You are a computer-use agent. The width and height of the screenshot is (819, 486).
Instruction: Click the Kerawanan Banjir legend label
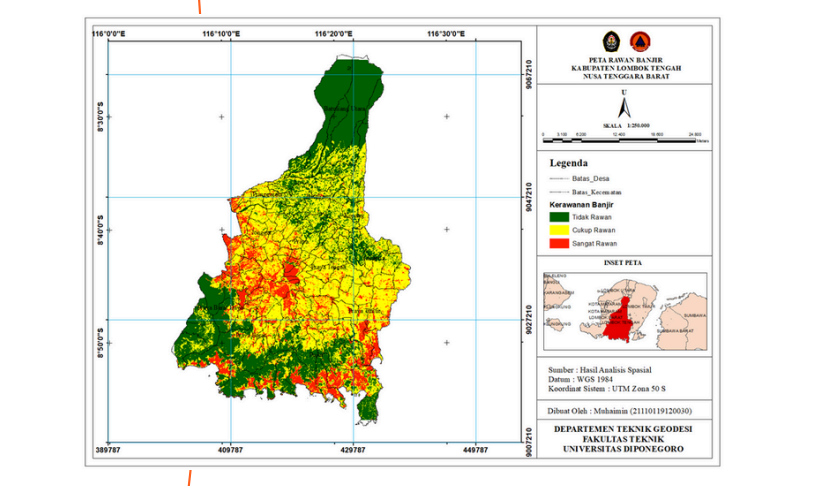coord(588,204)
